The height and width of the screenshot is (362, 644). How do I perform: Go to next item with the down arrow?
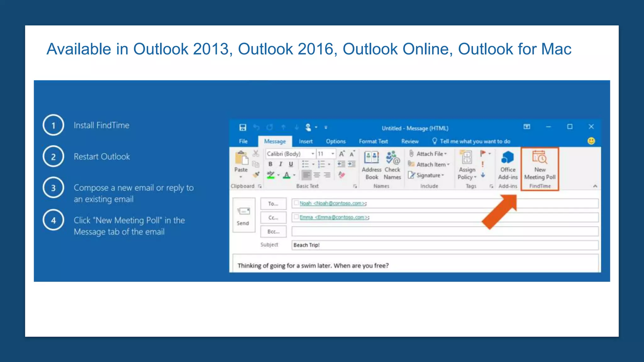(x=297, y=127)
